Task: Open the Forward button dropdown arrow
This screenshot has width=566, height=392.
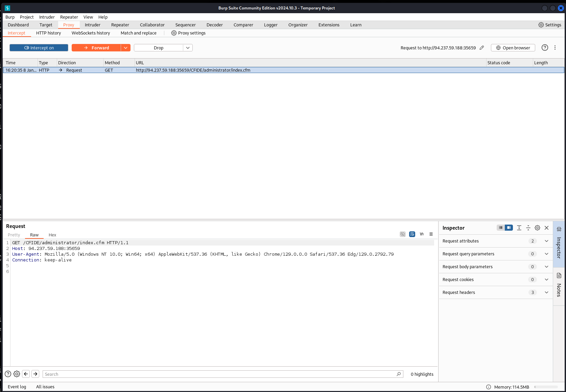Action: (x=125, y=48)
